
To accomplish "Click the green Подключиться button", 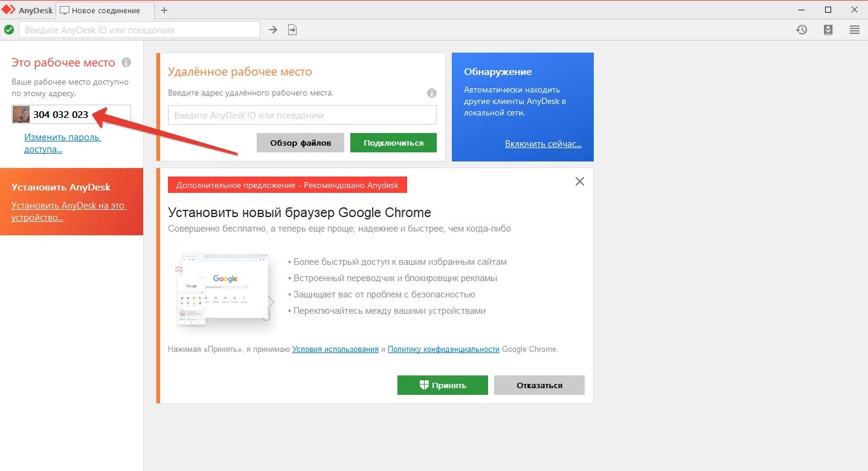I will 393,143.
